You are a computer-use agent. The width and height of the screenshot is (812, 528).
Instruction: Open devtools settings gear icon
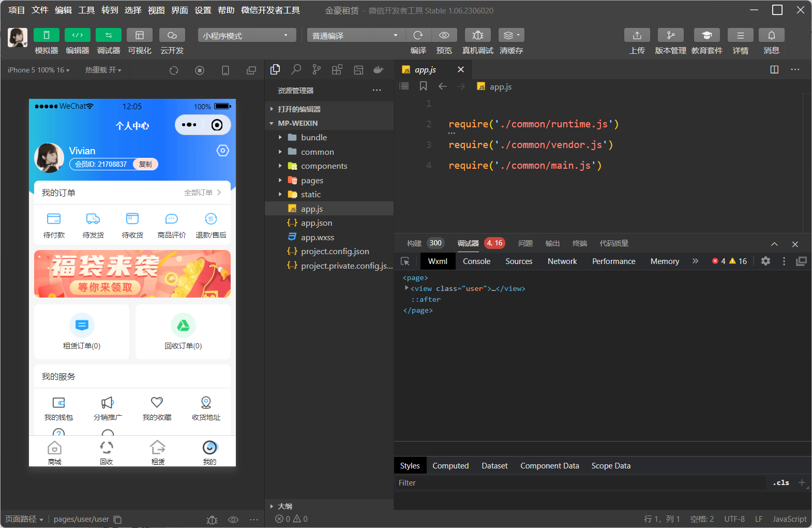[x=765, y=261]
